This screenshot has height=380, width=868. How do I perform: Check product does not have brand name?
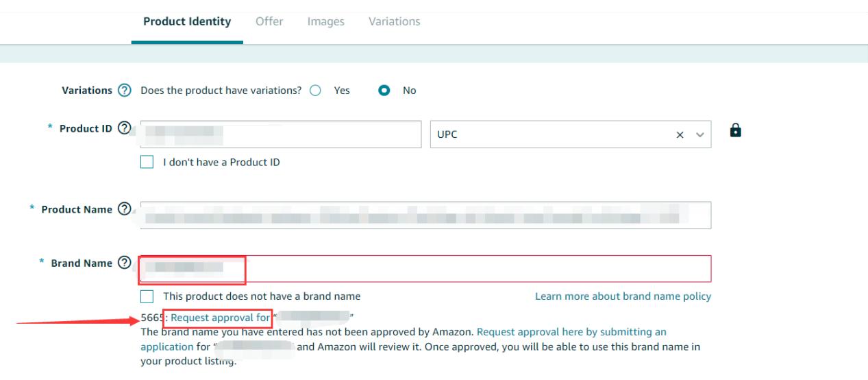pyautogui.click(x=146, y=296)
